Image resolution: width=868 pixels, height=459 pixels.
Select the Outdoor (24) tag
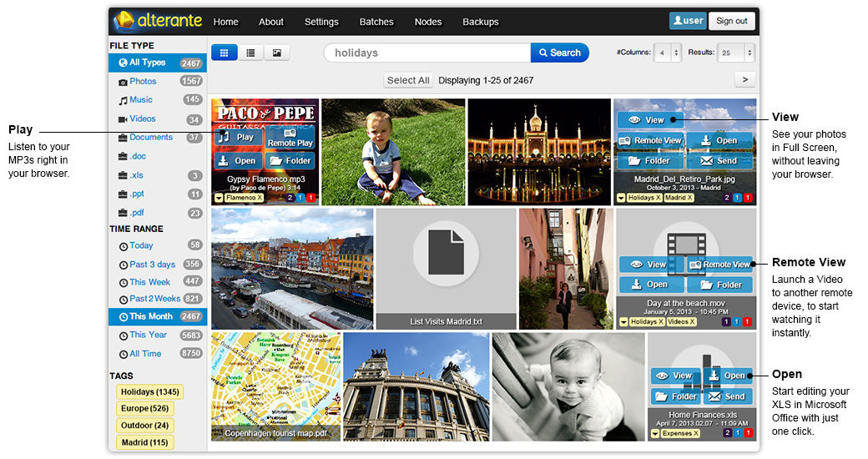pos(145,426)
